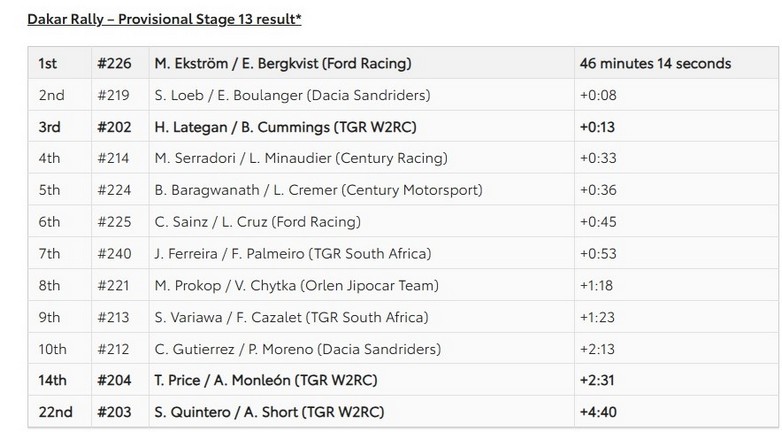Click car number #221

[x=114, y=286]
